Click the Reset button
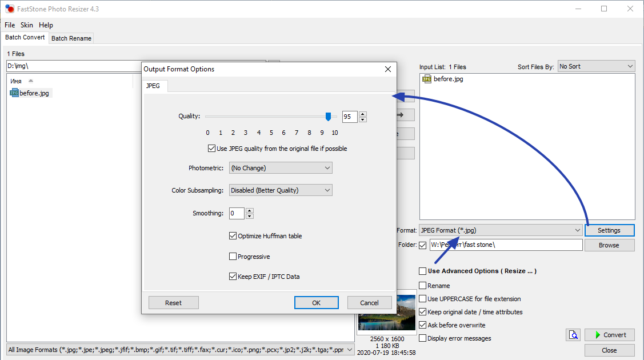This screenshot has height=360, width=644. tap(173, 303)
